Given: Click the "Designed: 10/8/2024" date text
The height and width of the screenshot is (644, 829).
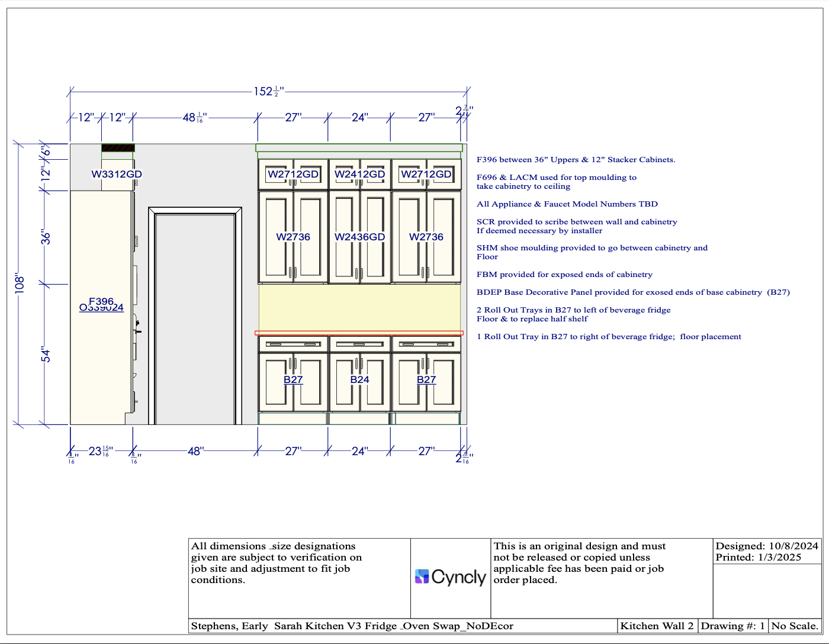Looking at the screenshot, I should (767, 546).
